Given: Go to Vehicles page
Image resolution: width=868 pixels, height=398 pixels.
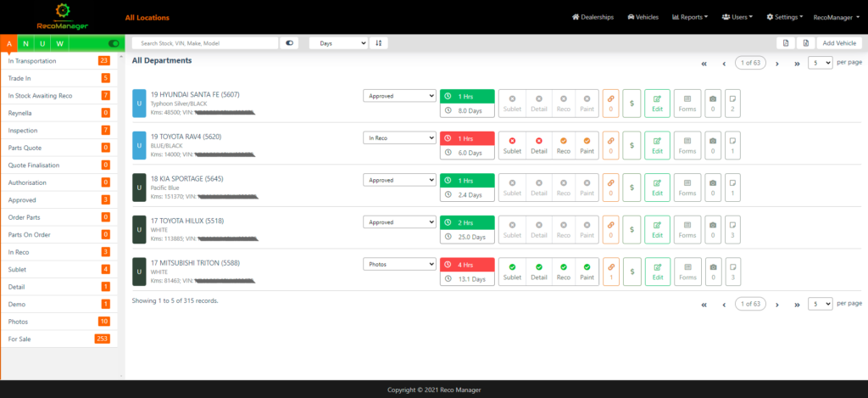Looking at the screenshot, I should [x=643, y=17].
